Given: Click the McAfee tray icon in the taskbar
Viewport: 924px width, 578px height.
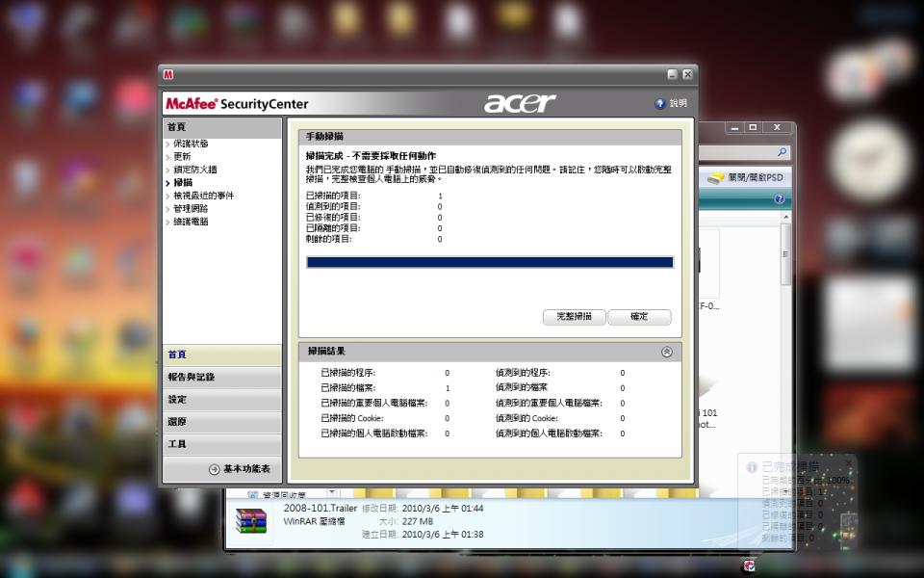Looking at the screenshot, I should pos(749,566).
